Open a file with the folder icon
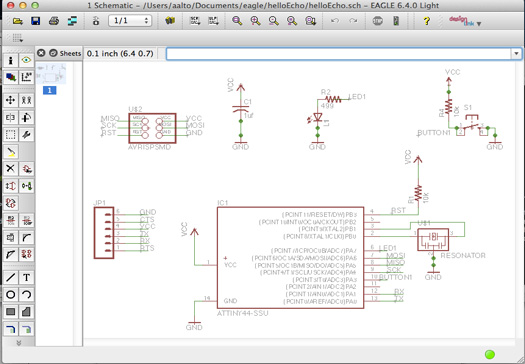The width and height of the screenshot is (525, 364). 17,21
